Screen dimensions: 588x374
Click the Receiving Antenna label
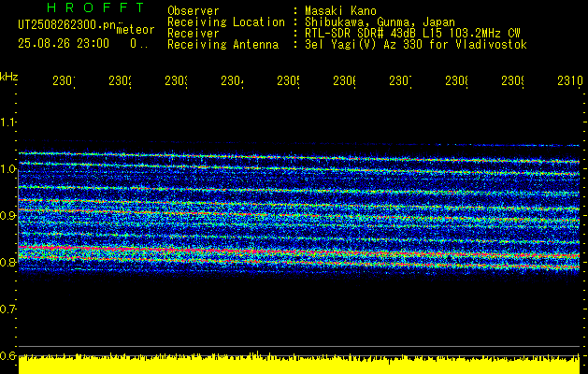223,45
